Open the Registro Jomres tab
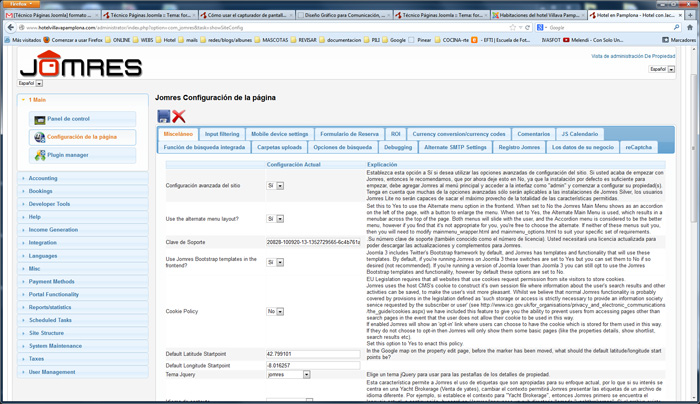 519,147
